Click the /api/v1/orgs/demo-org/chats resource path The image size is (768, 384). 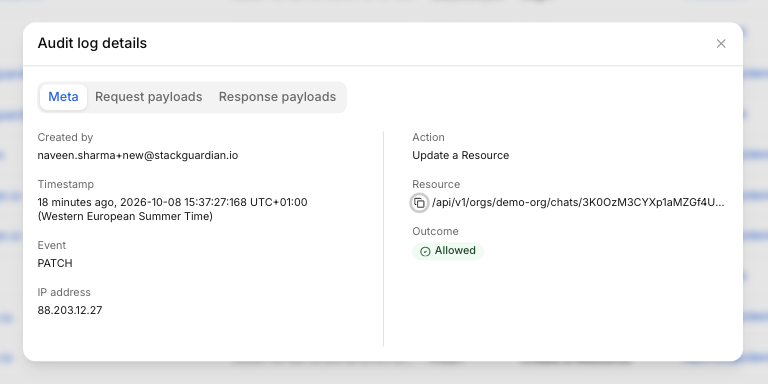point(578,202)
